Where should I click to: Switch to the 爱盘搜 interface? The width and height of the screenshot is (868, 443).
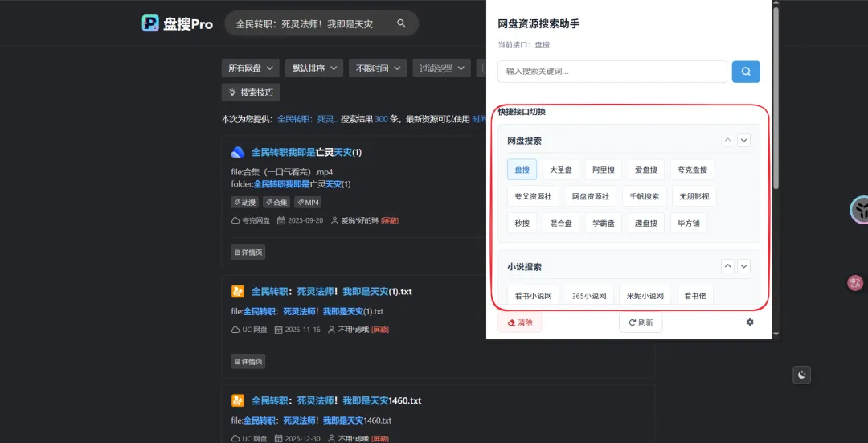(646, 170)
